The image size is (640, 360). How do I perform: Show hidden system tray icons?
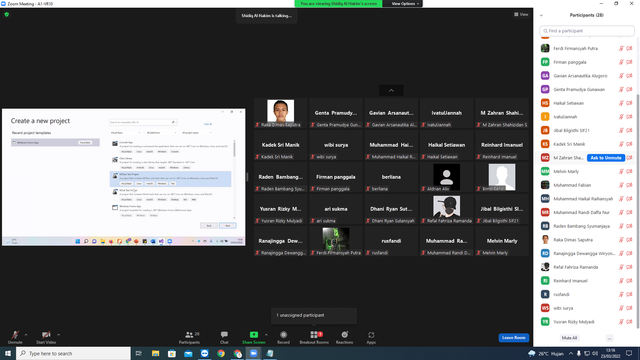point(571,353)
